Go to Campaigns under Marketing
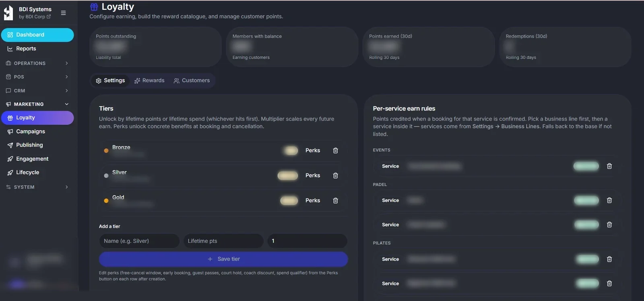This screenshot has width=644, height=301. (37, 131)
